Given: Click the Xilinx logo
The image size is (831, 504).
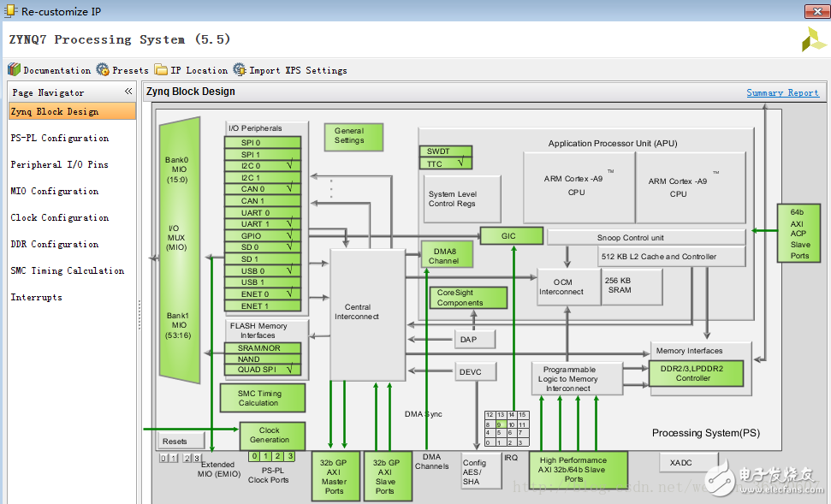Looking at the screenshot, I should pos(813,40).
